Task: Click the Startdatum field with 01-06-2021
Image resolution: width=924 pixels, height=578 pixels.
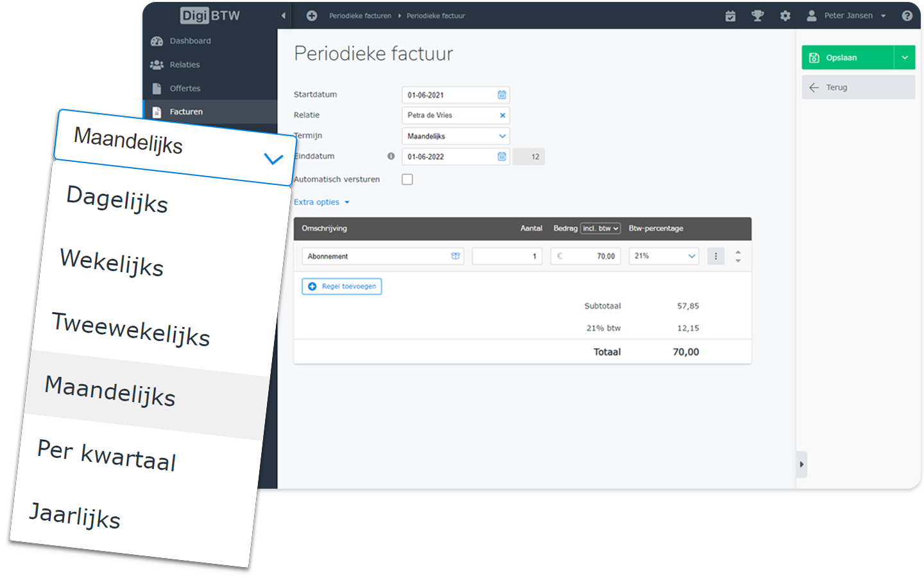Action: click(x=456, y=95)
